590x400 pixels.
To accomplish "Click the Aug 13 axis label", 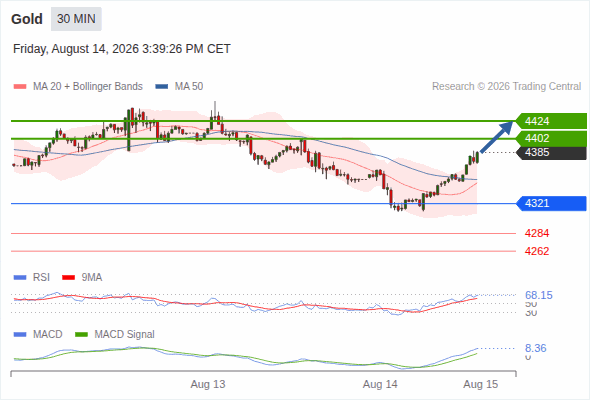I will (x=208, y=385).
